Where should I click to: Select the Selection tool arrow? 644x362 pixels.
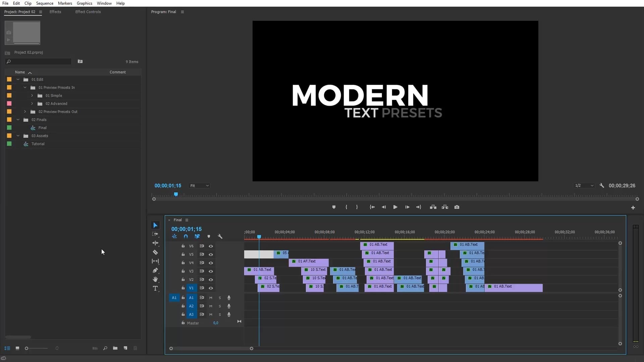(155, 225)
